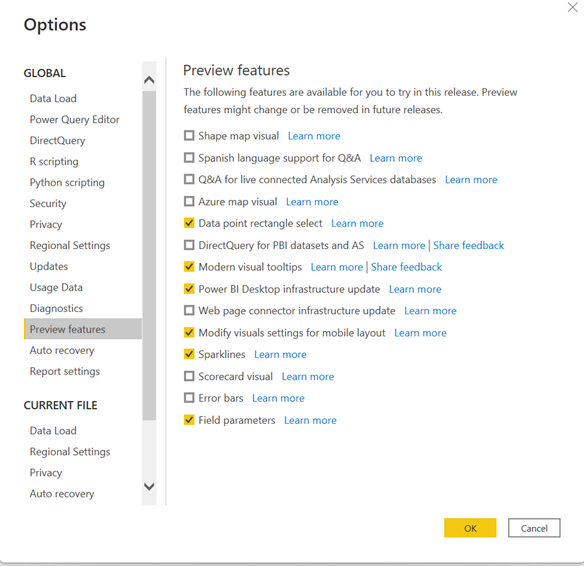Open global Privacy settings
Screen dimensions: 584x566
(83, 224)
